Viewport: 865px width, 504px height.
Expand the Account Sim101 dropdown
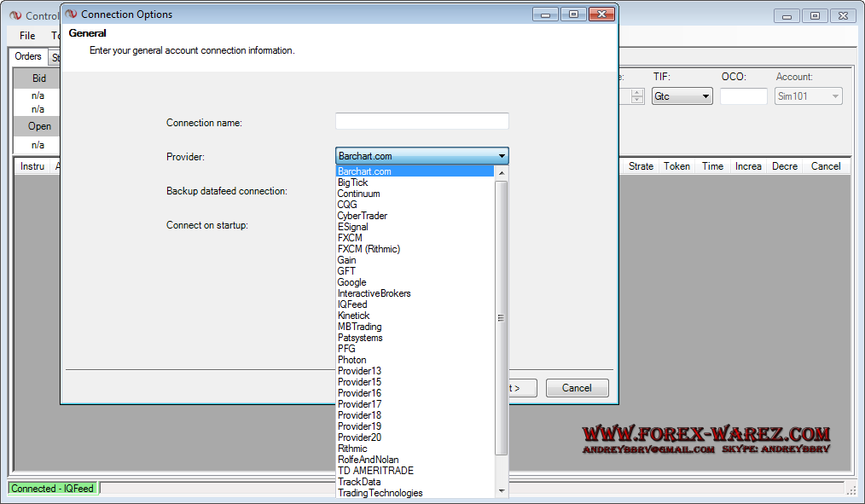(808, 96)
